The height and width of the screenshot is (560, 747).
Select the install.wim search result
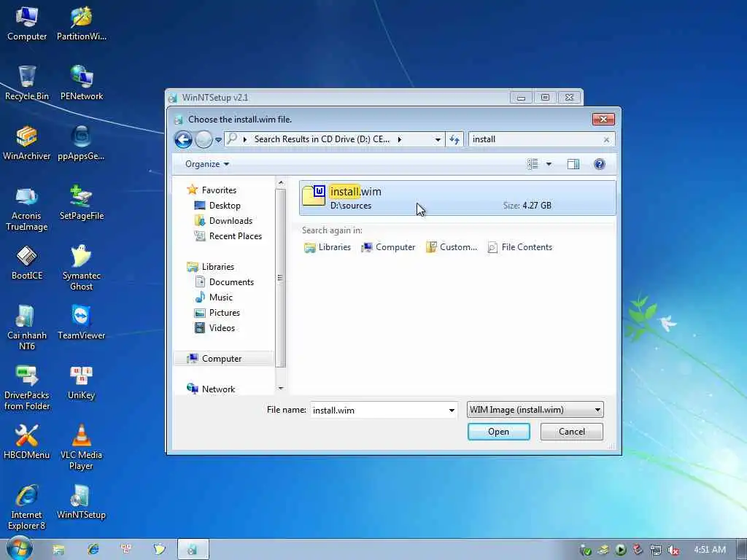click(457, 198)
